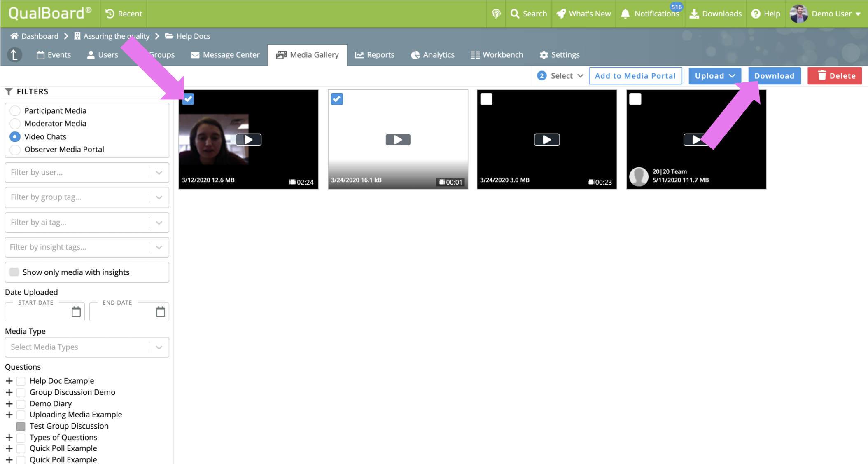The image size is (868, 464).
Task: Open the Upload dropdown button
Action: [714, 76]
